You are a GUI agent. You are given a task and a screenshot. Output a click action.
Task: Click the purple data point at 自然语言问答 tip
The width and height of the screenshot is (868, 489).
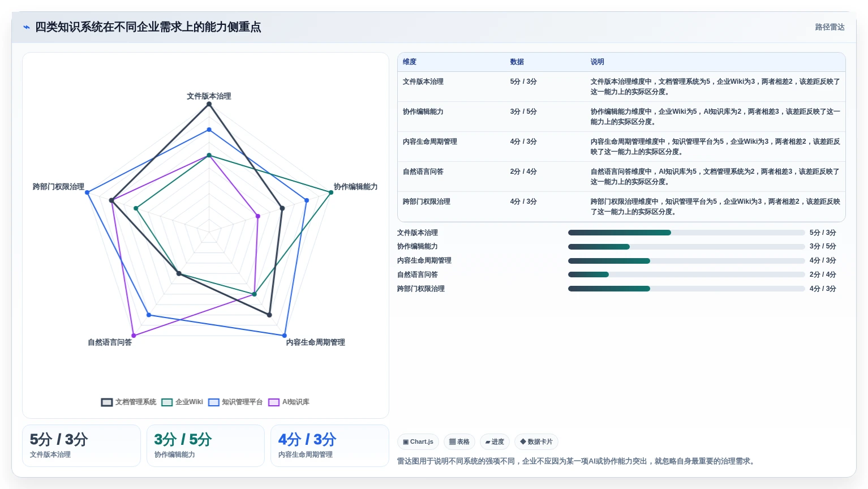coord(134,336)
